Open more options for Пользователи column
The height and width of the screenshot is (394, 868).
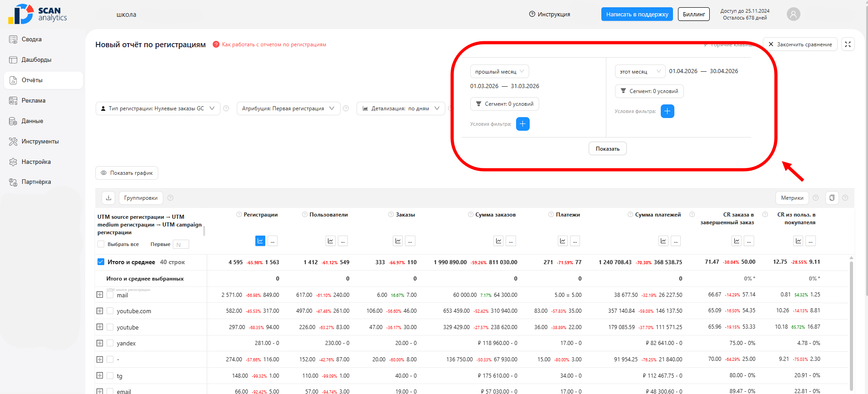(x=343, y=241)
